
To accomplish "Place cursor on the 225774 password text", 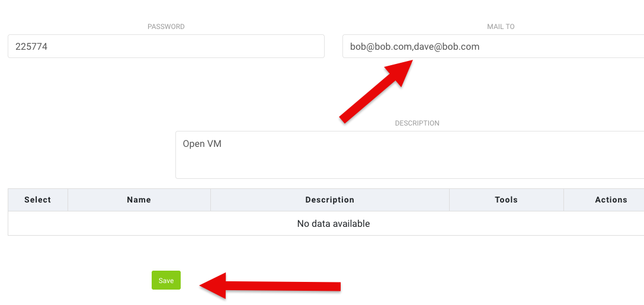I will click(31, 46).
